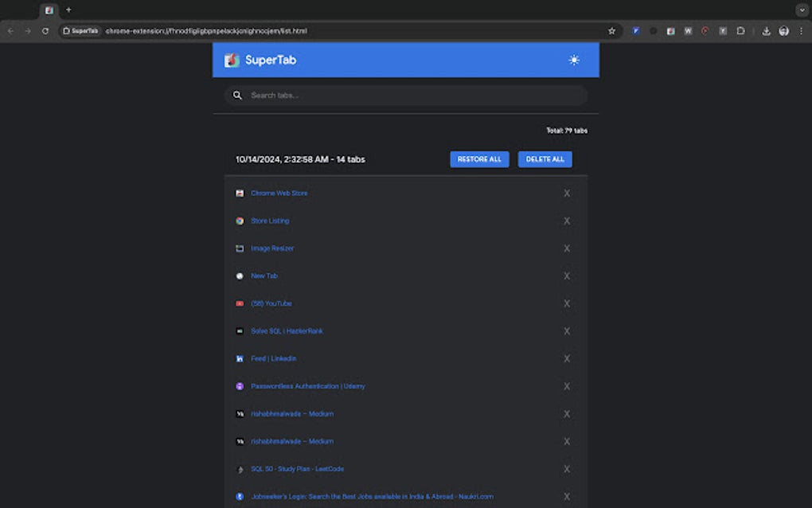Click the Medium favicon beside rishabhmalwade
The width and height of the screenshot is (812, 508).
click(240, 413)
